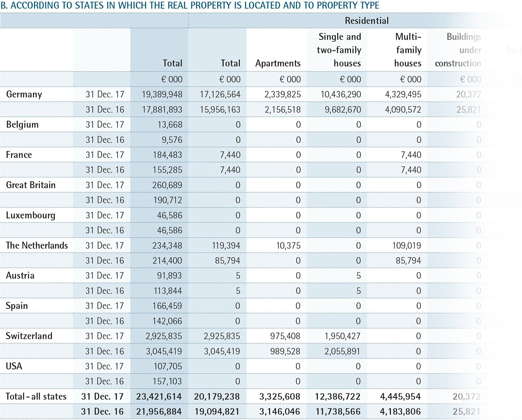Click the Total - all states label
The width and height of the screenshot is (522, 420).
click(36, 397)
